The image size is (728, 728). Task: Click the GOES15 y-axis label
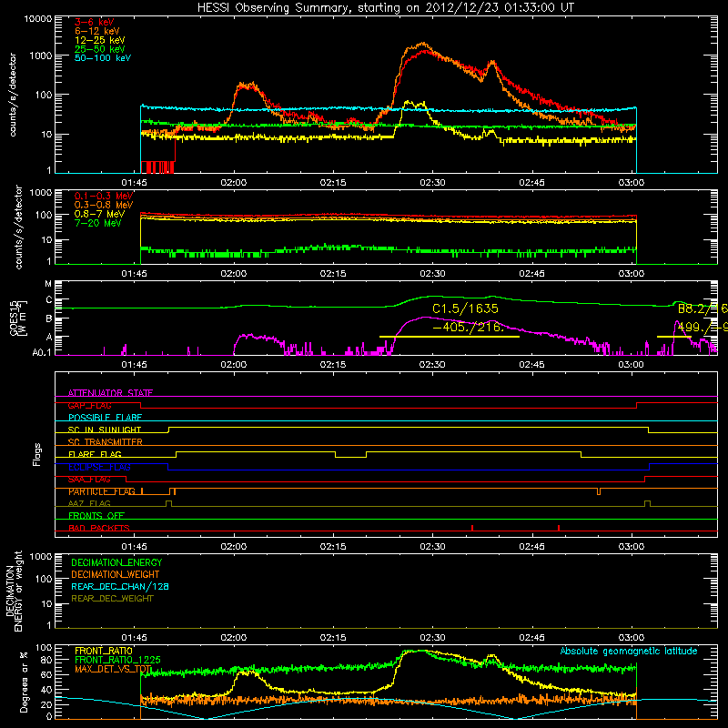[17, 318]
